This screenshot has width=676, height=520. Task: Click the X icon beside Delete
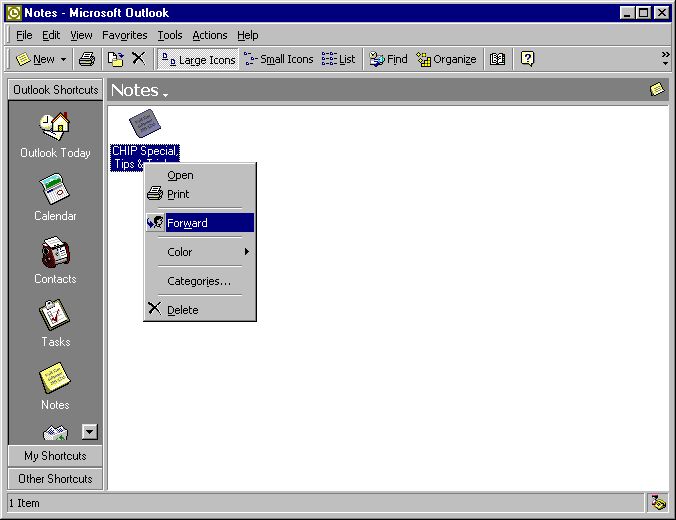[x=154, y=308]
